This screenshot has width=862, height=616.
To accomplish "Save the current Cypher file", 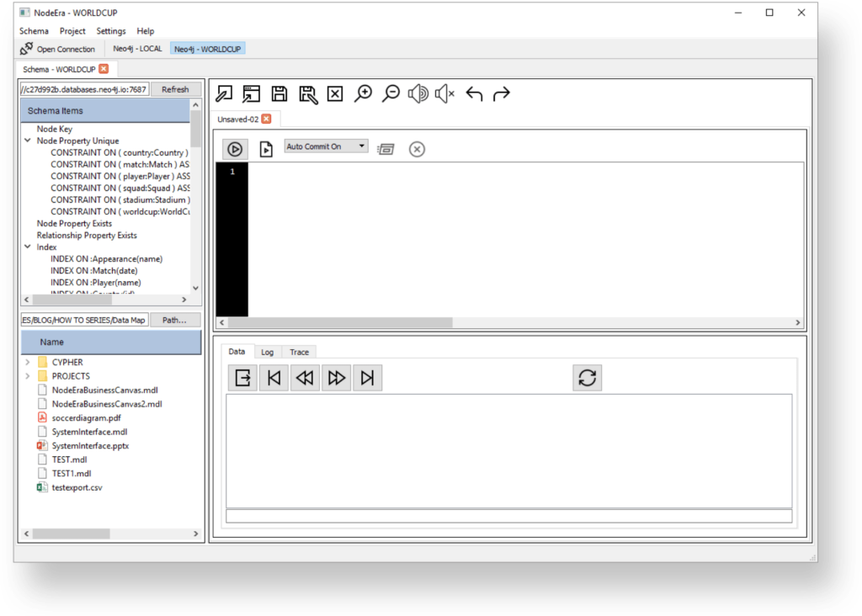I will [x=279, y=93].
